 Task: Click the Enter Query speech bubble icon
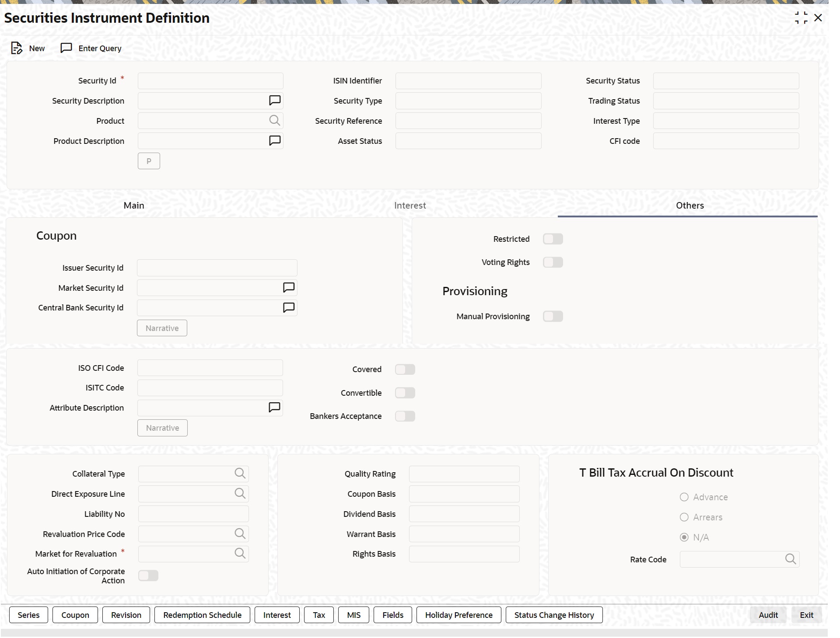(66, 48)
